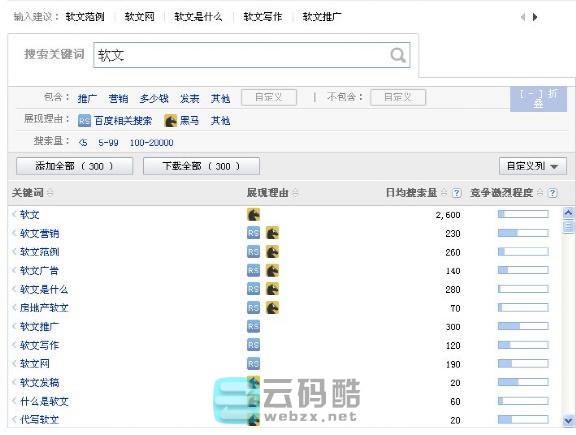The image size is (576, 435).
Task: Filter keywords containing 推广
Action: pyautogui.click(x=87, y=98)
